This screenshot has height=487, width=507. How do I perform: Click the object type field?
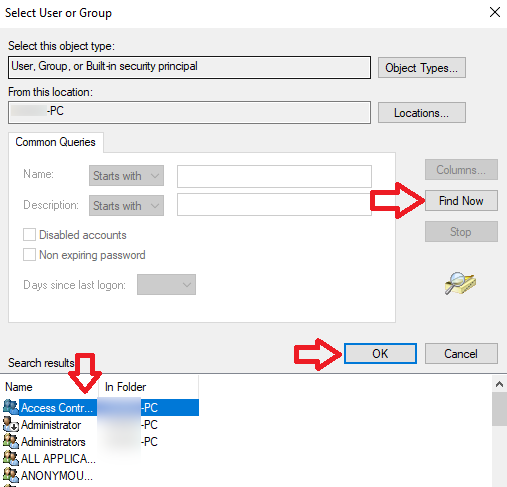189,67
